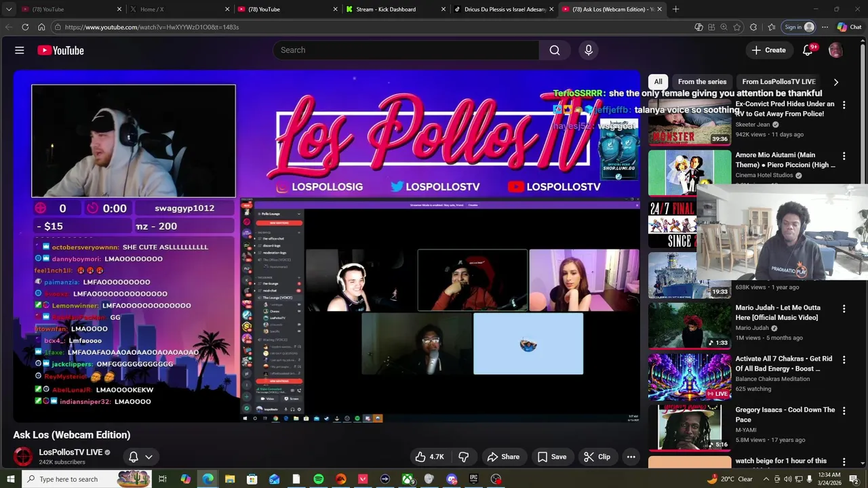Go to the YouTube home logo
868x488 pixels.
(60, 50)
